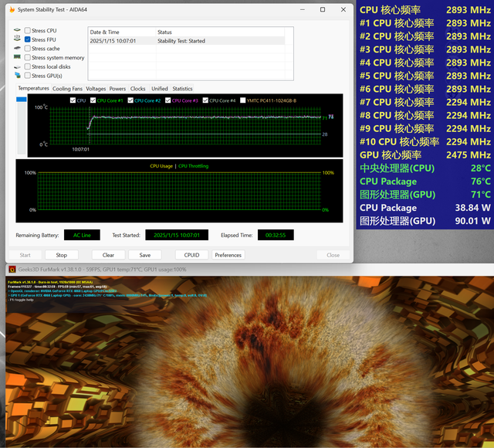The height and width of the screenshot is (448, 494).
Task: Click the #7 CPU 核心频率 2294 MHz row
Action: coord(425,102)
